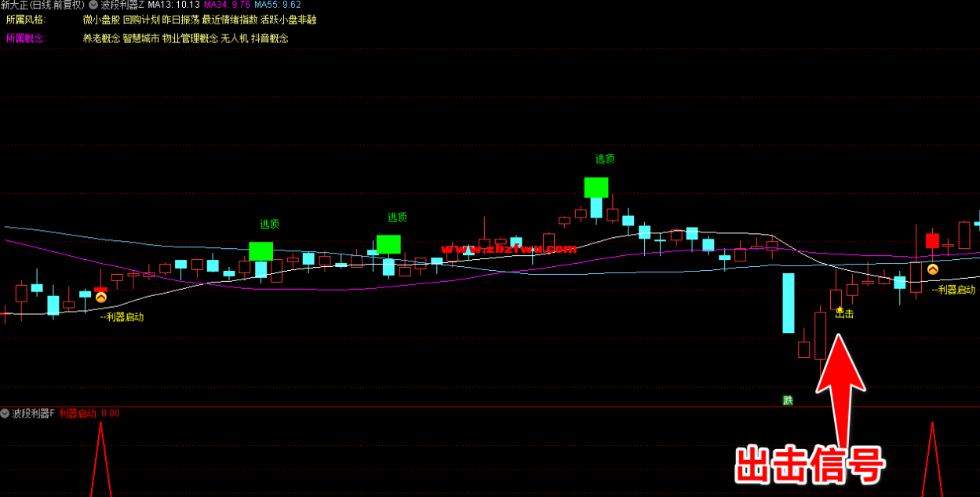Click the rightmost orange 利器启动 arrow icon
This screenshot has width=980, height=497.
point(932,269)
